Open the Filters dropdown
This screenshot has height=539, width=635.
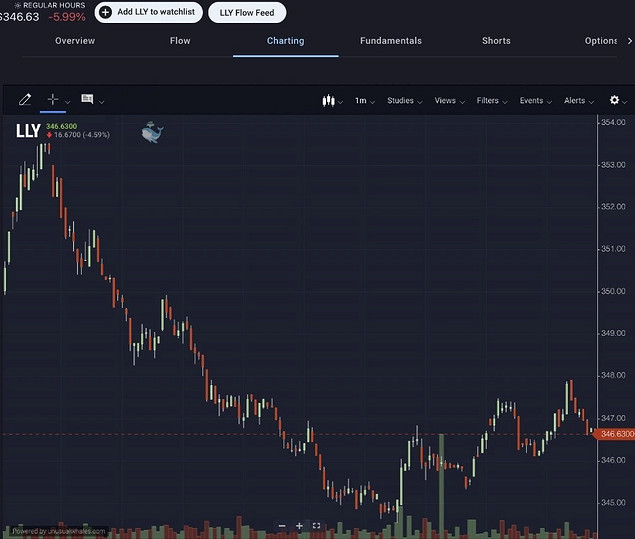click(491, 101)
